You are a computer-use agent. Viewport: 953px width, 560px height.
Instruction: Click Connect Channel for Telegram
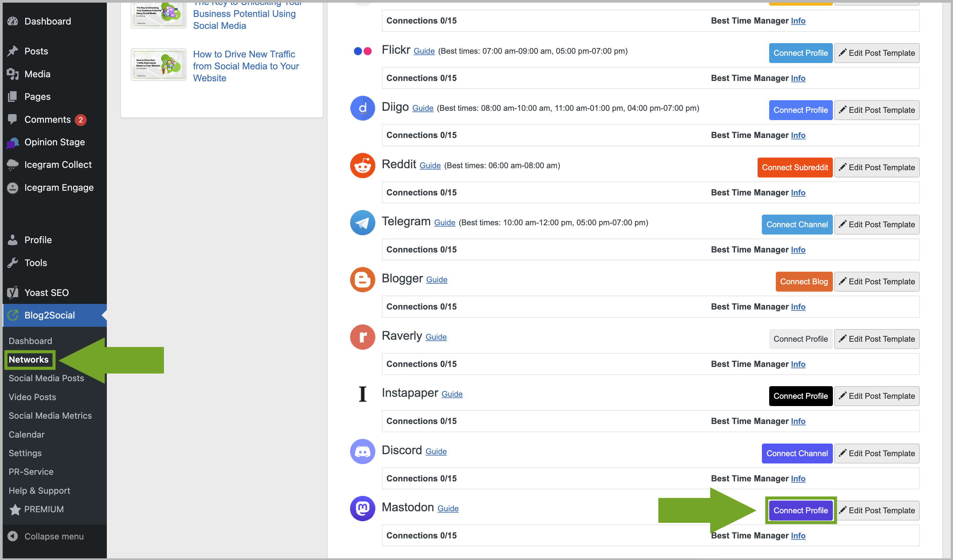(797, 225)
